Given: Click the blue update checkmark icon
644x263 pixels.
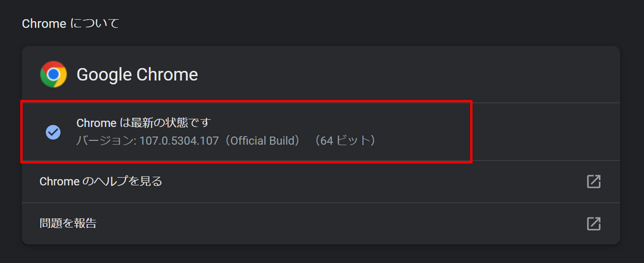Looking at the screenshot, I should coord(53,132).
